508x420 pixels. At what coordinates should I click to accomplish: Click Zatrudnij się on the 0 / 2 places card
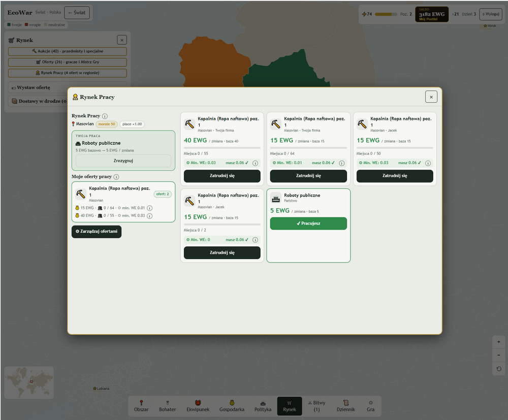pyautogui.click(x=223, y=252)
